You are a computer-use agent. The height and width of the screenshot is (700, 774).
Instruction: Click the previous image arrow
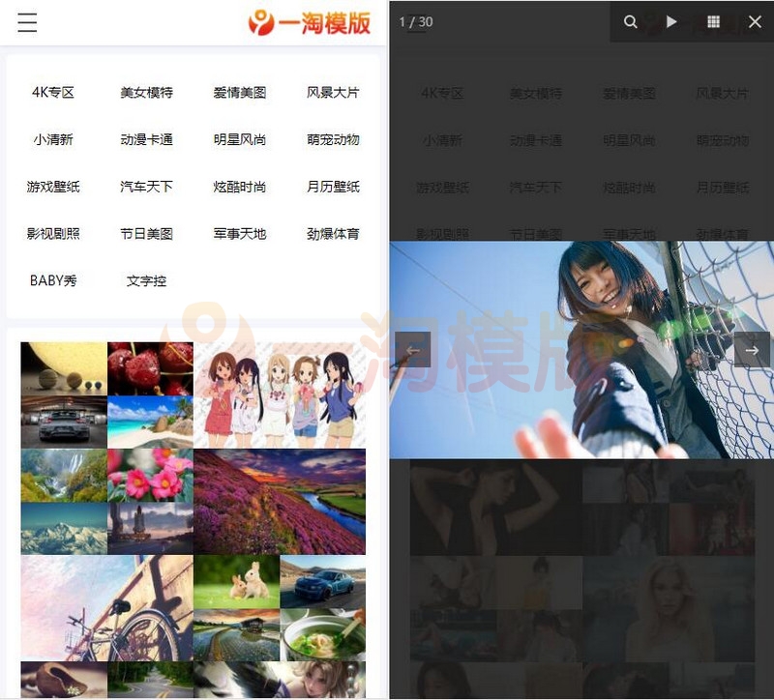tap(413, 350)
